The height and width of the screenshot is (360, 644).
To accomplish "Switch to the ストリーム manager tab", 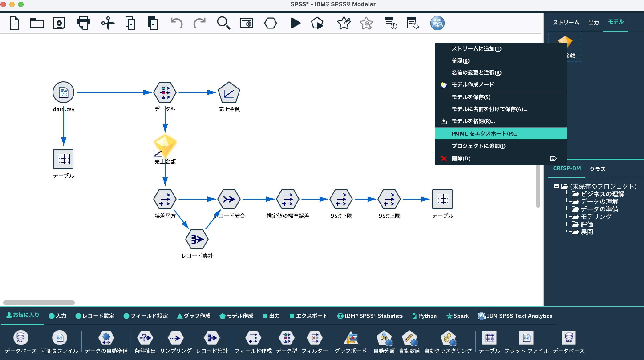I will click(x=566, y=22).
